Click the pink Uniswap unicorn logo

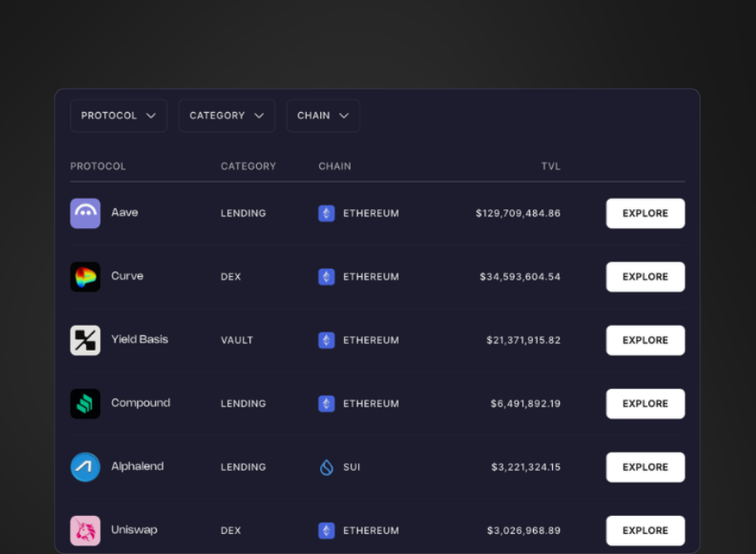click(85, 531)
